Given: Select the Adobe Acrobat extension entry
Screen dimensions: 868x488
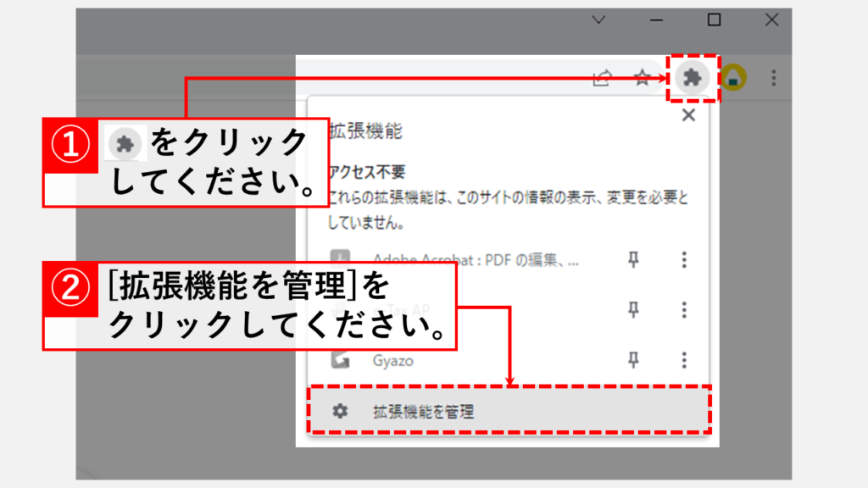Looking at the screenshot, I should (x=476, y=259).
